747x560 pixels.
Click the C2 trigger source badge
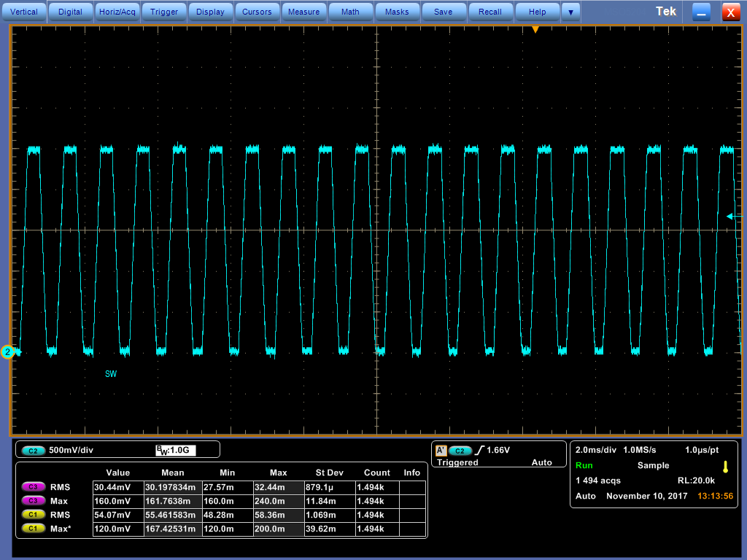click(x=460, y=451)
